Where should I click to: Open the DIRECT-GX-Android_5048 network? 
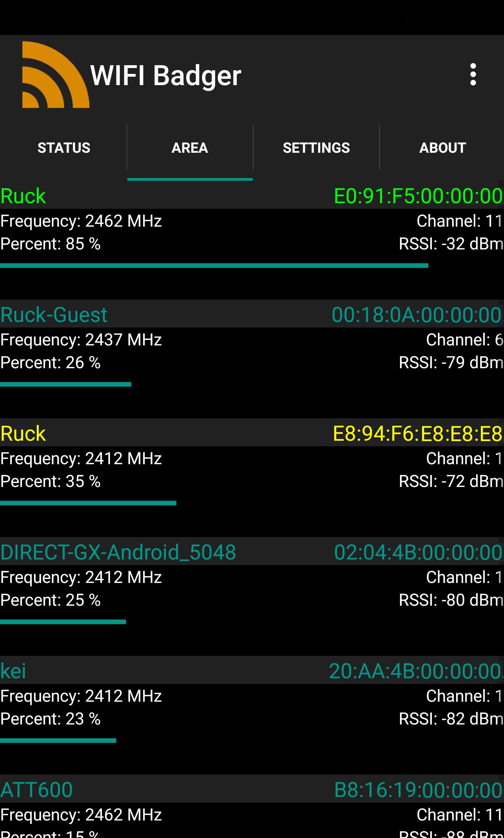coord(118,552)
